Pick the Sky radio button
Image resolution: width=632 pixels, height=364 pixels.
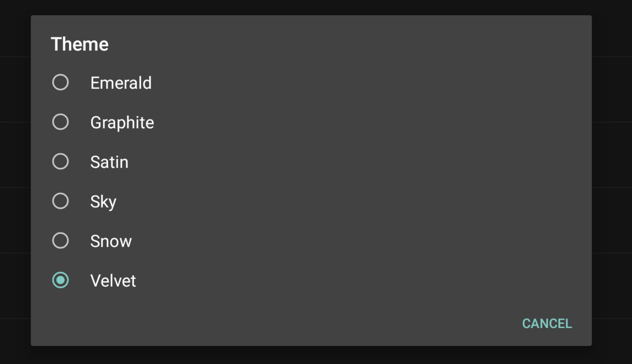point(60,201)
